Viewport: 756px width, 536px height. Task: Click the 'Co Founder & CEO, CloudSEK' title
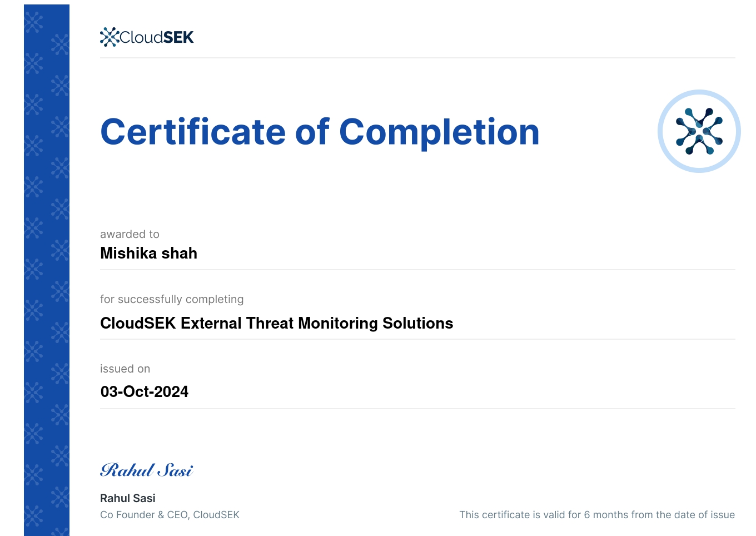[170, 515]
